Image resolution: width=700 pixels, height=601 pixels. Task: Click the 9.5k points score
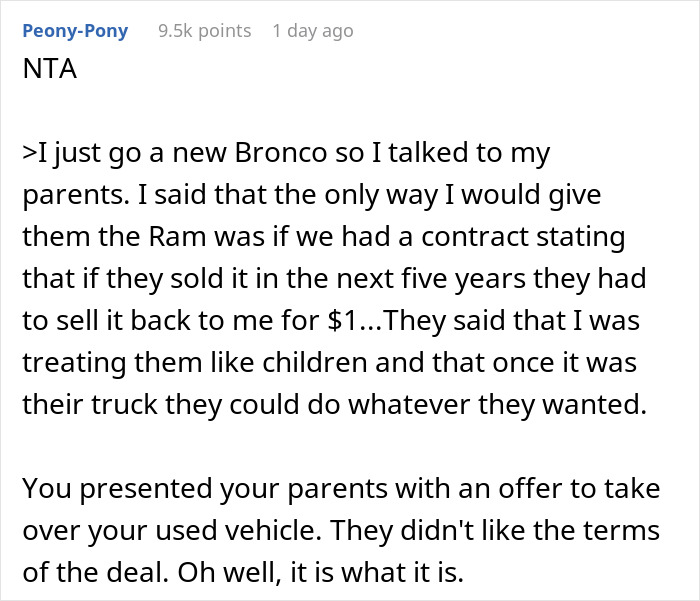204,31
